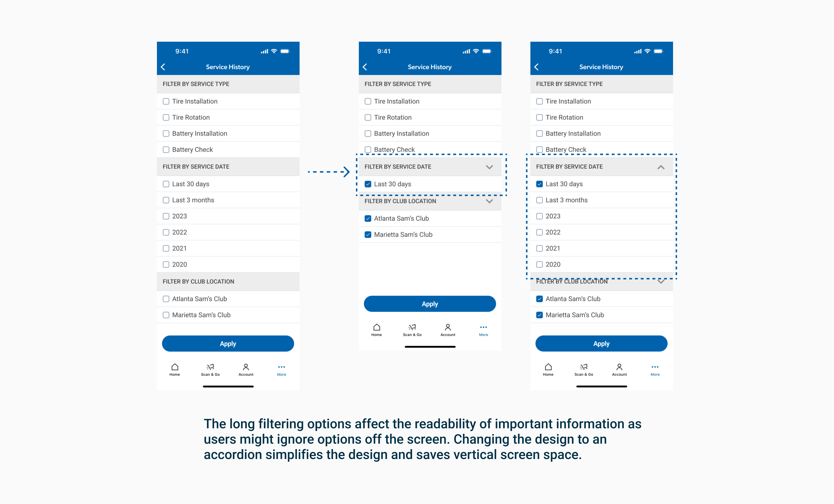This screenshot has width=834, height=504.
Task: Tap the battery icon on middle phone
Action: click(487, 51)
